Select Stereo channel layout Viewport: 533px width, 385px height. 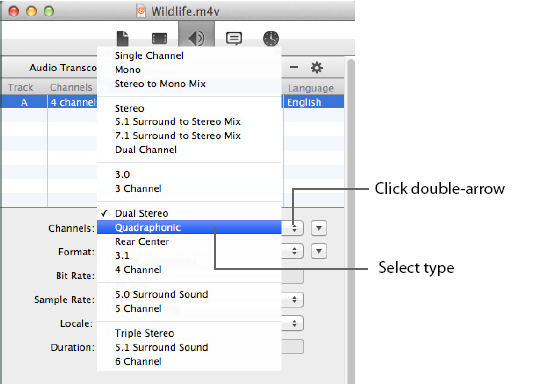coord(189,108)
